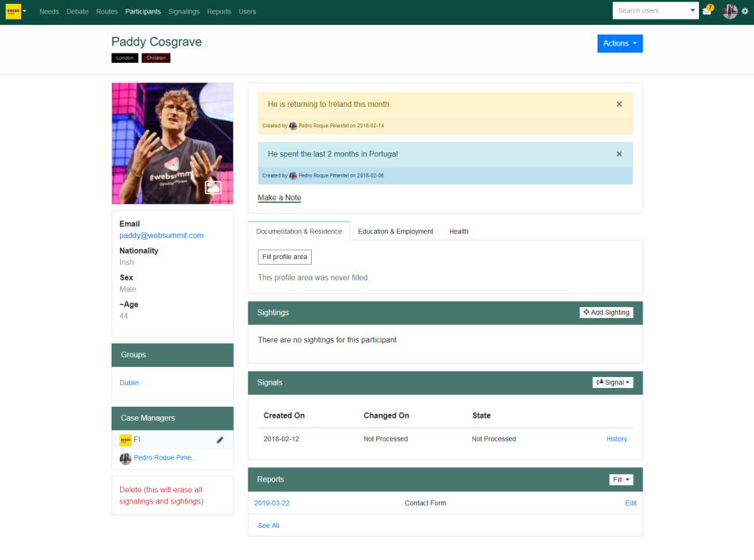Switch to the Health tab

(459, 232)
